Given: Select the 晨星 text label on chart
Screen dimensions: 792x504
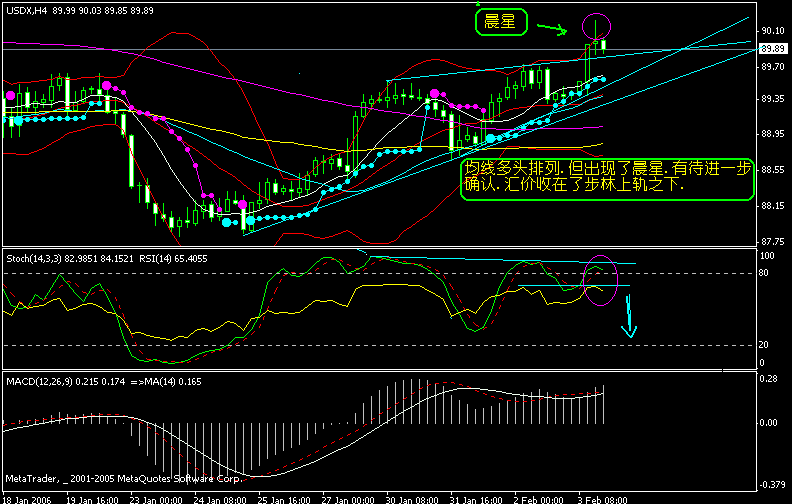Looking at the screenshot, I should click(500, 21).
